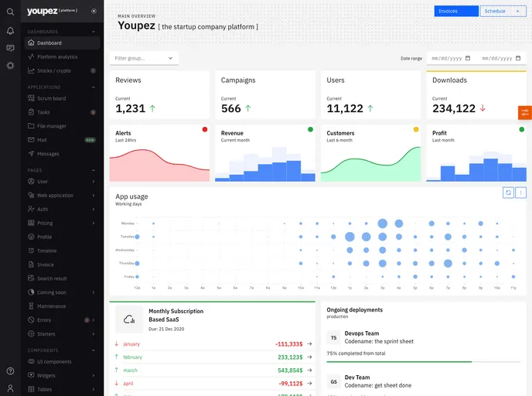Screen dimensions: 532x396
Task: Open the App usage more options menu
Action: coord(521,193)
